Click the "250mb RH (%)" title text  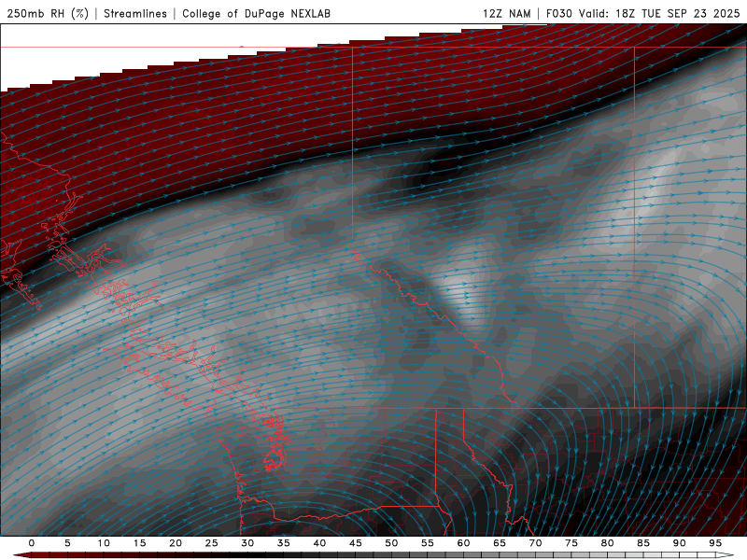point(48,13)
